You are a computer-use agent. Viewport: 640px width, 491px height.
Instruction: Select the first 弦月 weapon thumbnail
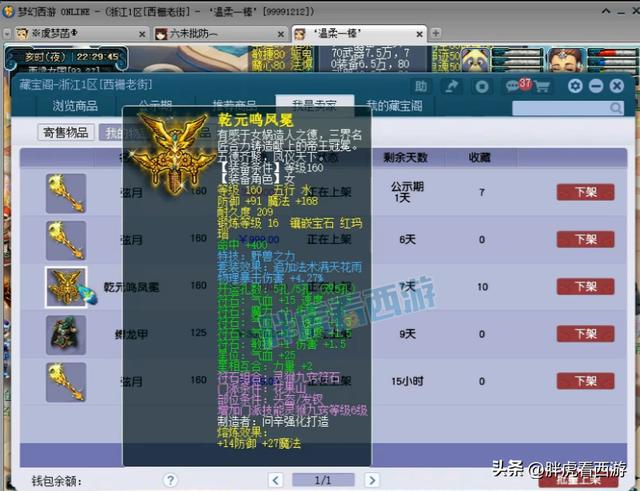(x=66, y=193)
